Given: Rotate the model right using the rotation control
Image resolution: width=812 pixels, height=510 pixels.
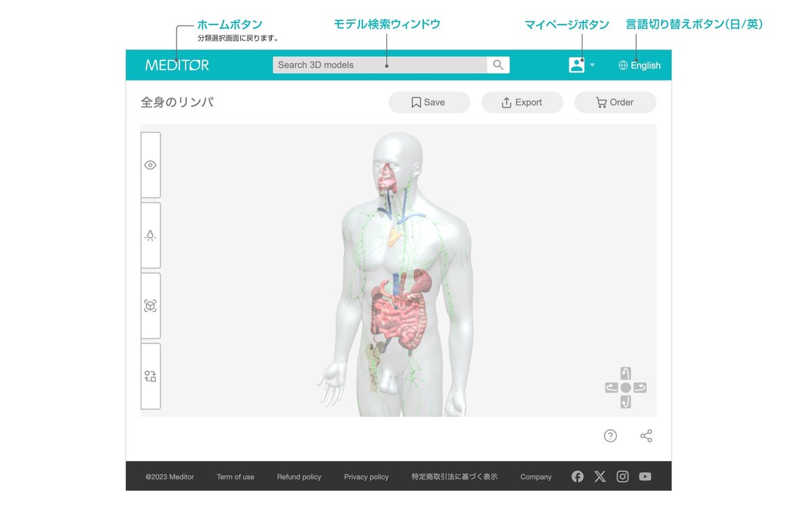Looking at the screenshot, I should [639, 387].
